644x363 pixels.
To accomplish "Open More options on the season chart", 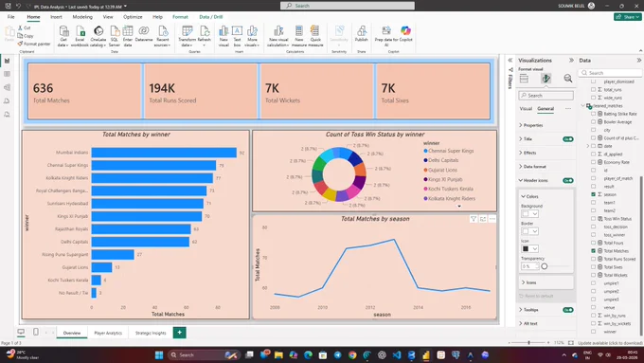I will click(492, 219).
